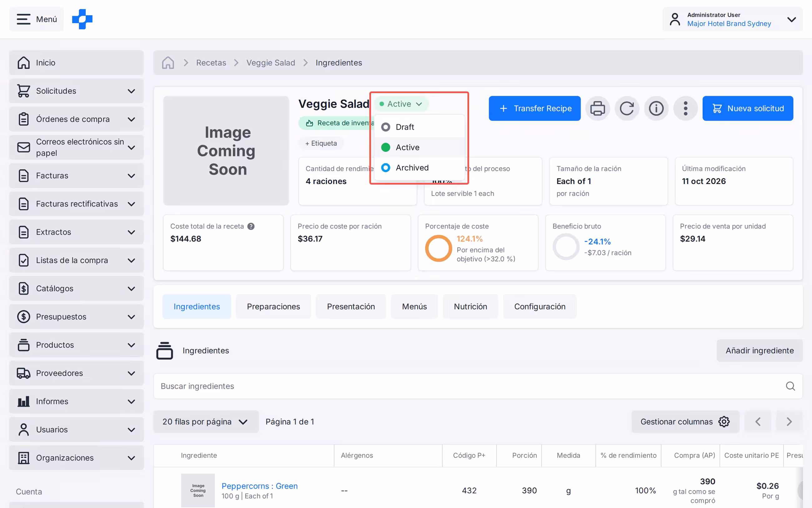Click the Organizaciones building icon
Screen dimensions: 812x508
23,458
